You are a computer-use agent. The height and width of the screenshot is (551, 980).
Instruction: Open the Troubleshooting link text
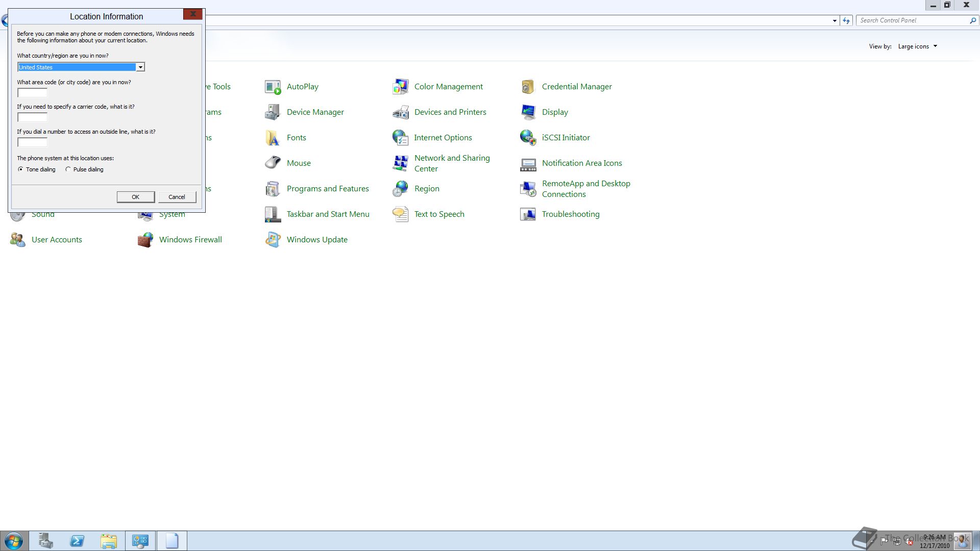pos(571,214)
